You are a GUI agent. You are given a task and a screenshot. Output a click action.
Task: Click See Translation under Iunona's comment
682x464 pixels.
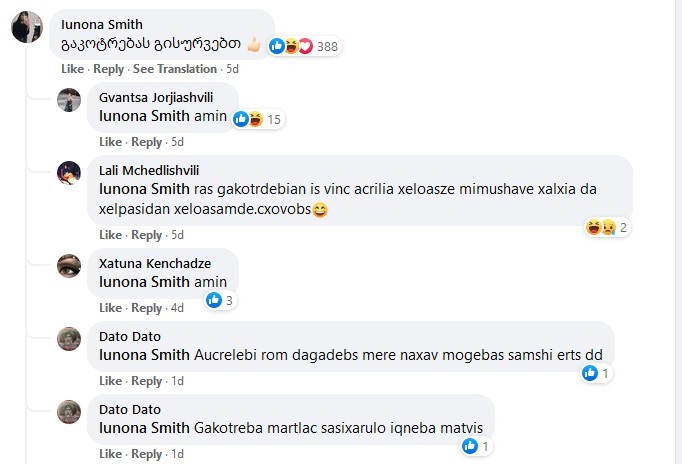click(x=175, y=69)
